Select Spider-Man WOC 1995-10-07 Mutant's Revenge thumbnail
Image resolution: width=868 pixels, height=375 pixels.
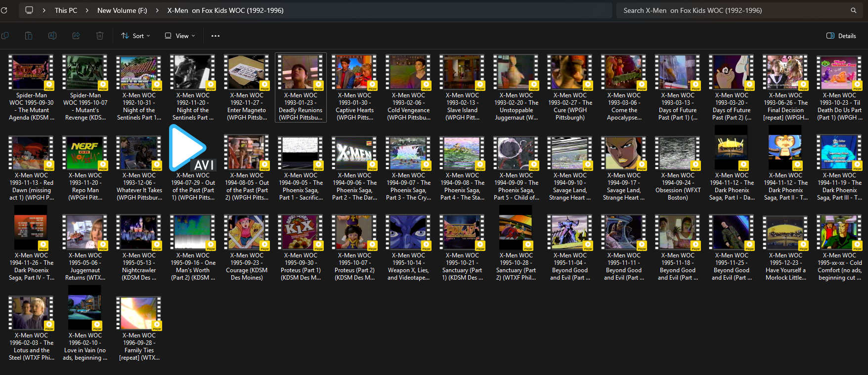click(85, 72)
